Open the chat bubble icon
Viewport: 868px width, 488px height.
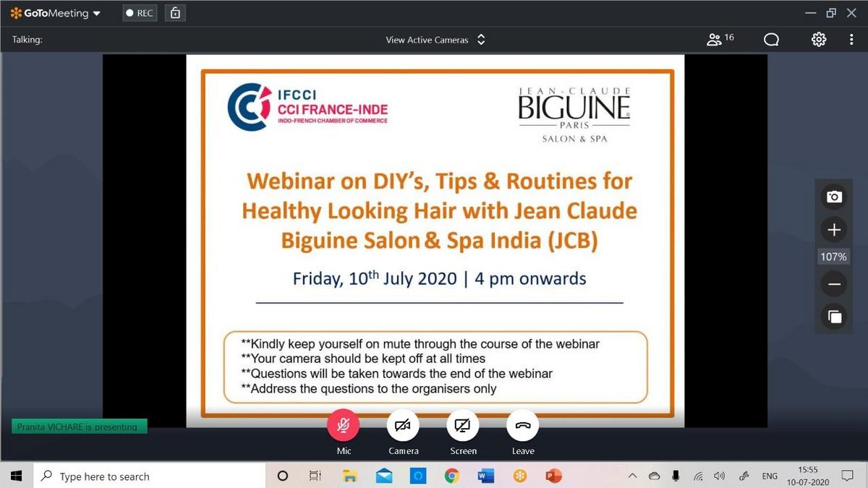pos(771,40)
